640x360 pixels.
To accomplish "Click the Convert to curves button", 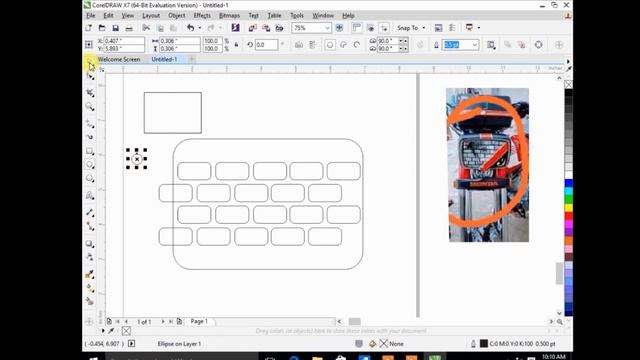I will (539, 45).
